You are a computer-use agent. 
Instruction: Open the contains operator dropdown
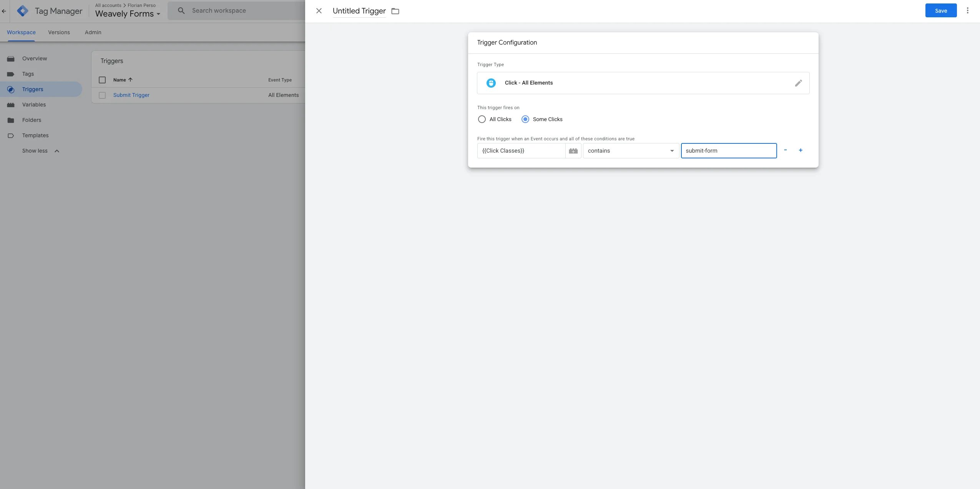point(631,151)
